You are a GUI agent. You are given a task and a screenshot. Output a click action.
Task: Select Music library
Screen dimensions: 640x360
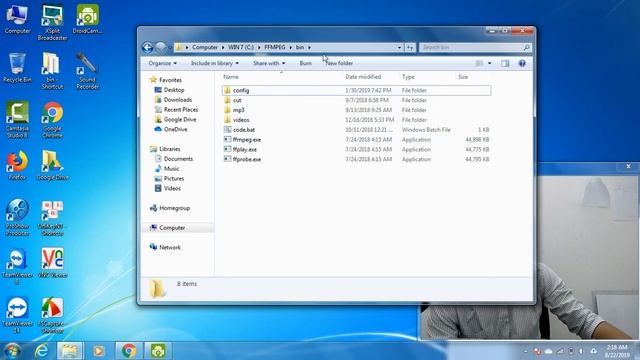[167, 169]
